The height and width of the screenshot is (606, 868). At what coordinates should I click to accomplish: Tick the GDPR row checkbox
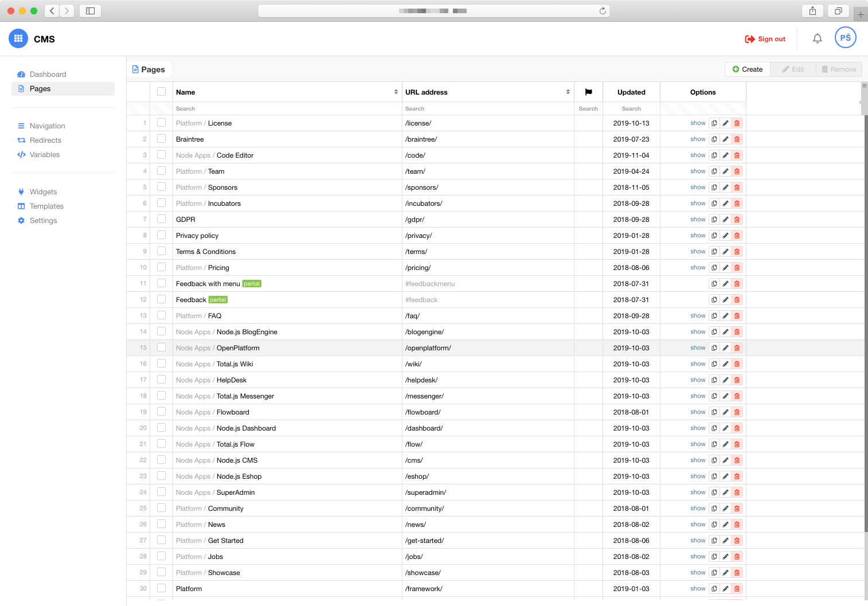click(x=161, y=219)
